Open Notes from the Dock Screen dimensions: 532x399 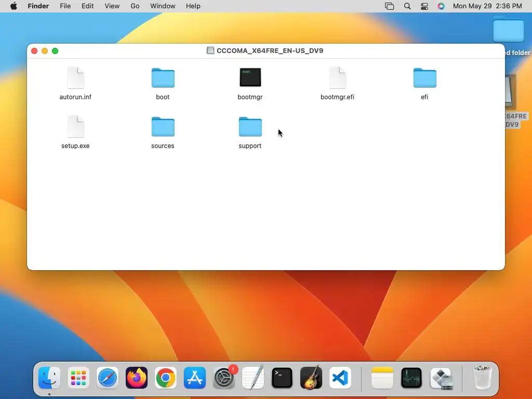(x=382, y=378)
